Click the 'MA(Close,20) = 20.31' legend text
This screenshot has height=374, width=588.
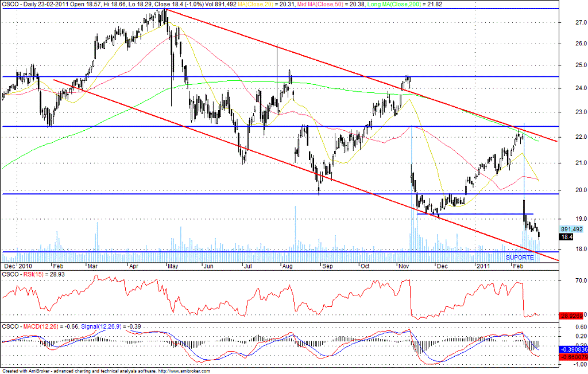(x=267, y=4)
